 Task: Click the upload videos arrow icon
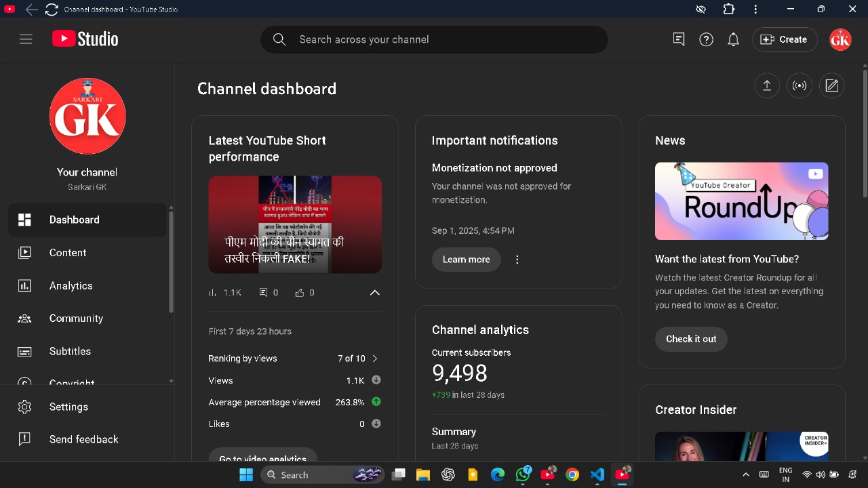click(767, 85)
